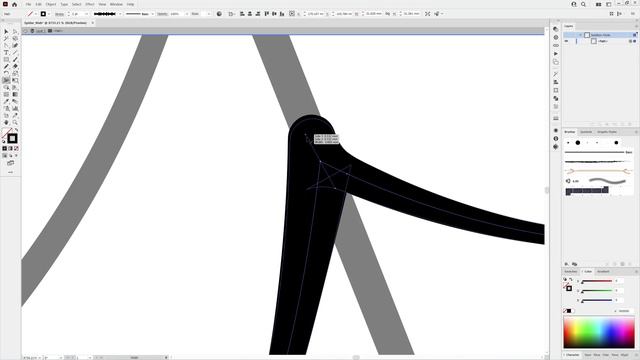Select the Blend tool
640x360 pixels.
pos(15,101)
